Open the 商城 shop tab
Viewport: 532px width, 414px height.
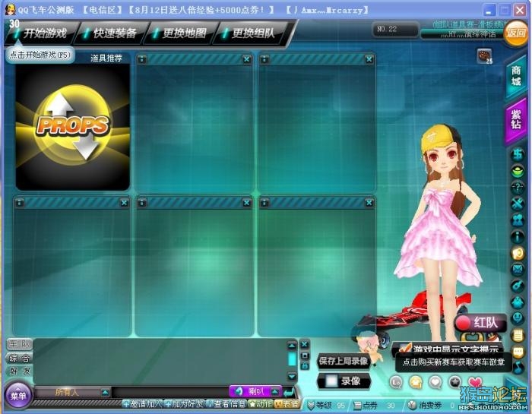point(516,76)
